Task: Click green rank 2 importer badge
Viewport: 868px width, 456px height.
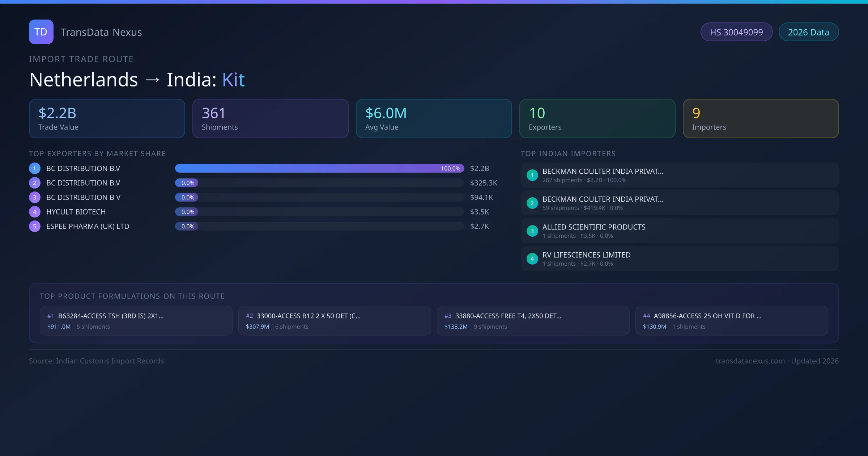Action: (532, 203)
